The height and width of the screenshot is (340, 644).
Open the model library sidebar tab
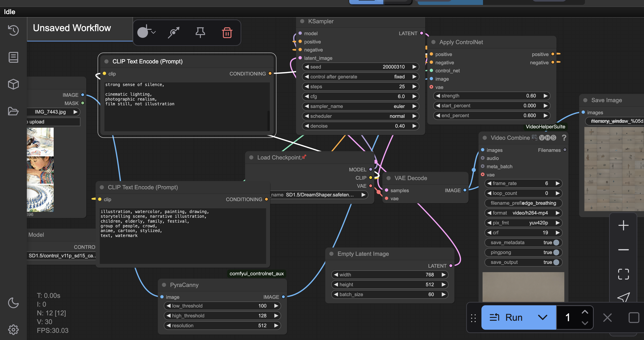tap(13, 57)
